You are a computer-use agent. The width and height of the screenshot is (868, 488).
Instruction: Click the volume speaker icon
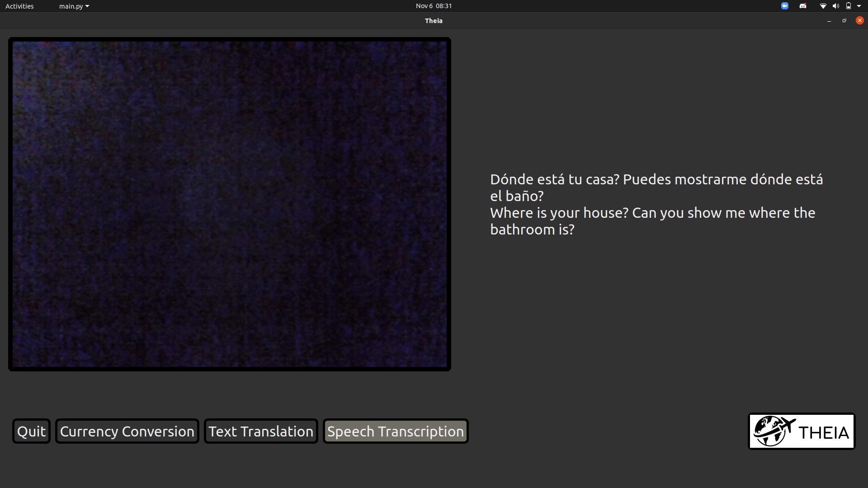click(x=835, y=6)
